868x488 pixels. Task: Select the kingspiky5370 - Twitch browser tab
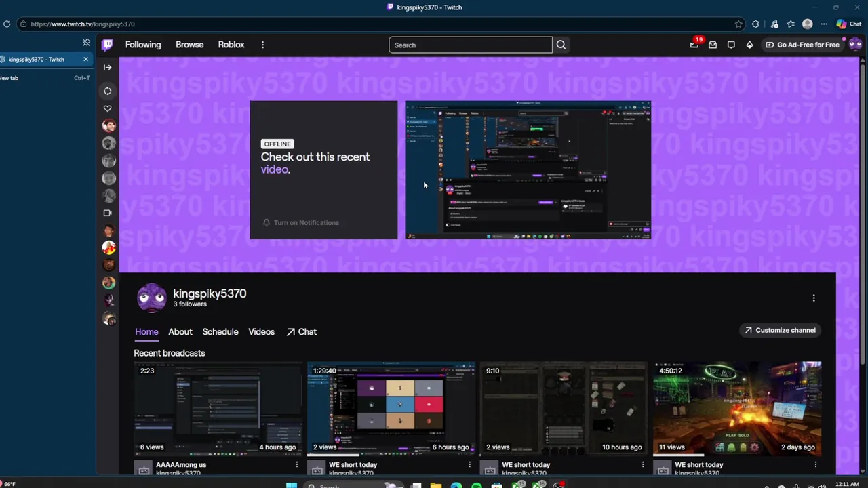42,60
